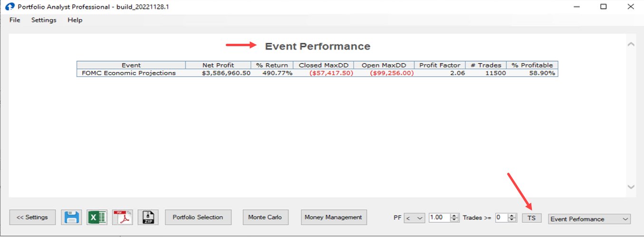The image size is (644, 237).
Task: Click the blue floppy disk save icon
Action: coord(71,217)
